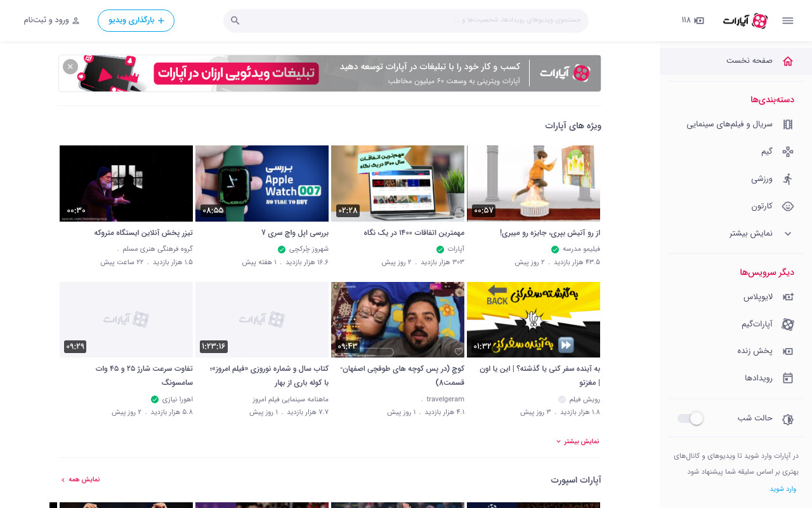
Task: Open title تیزر پخش آنلاین ایستگاه متروکه
Action: click(143, 233)
